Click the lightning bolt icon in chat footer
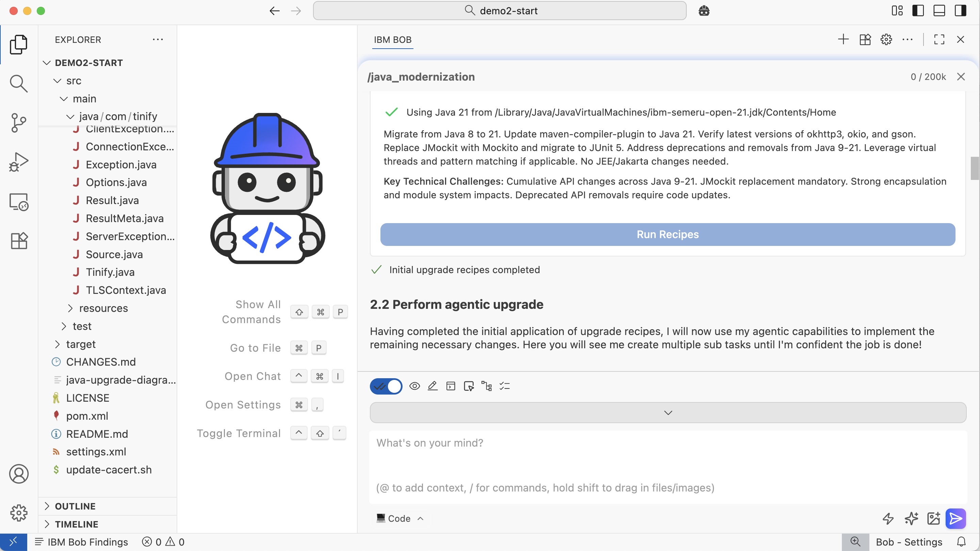 point(888,518)
